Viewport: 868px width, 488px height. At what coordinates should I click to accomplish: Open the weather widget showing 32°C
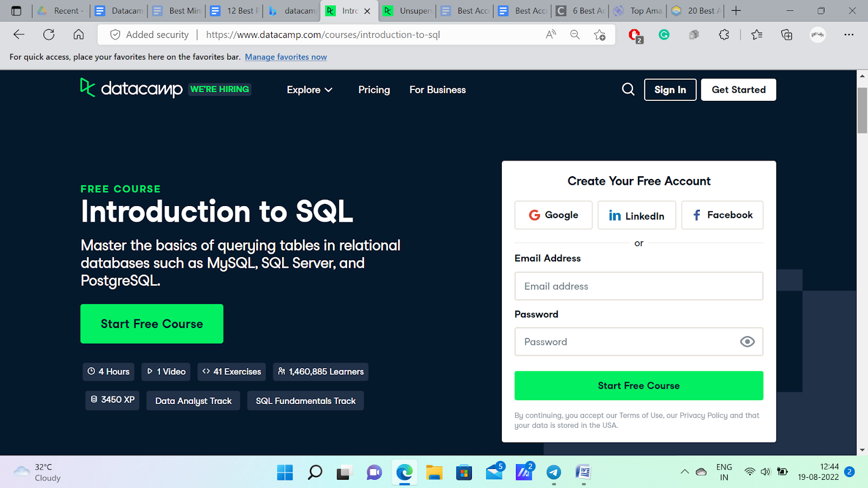tap(37, 472)
